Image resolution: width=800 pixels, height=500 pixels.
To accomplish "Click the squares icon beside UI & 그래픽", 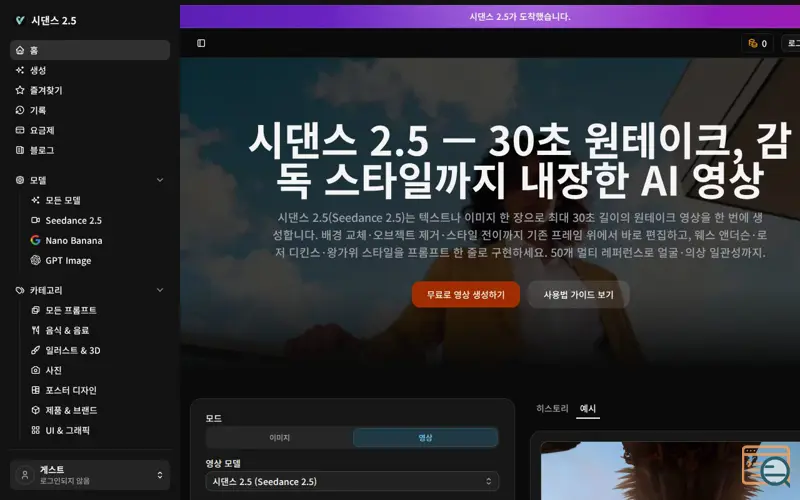I will click(35, 430).
